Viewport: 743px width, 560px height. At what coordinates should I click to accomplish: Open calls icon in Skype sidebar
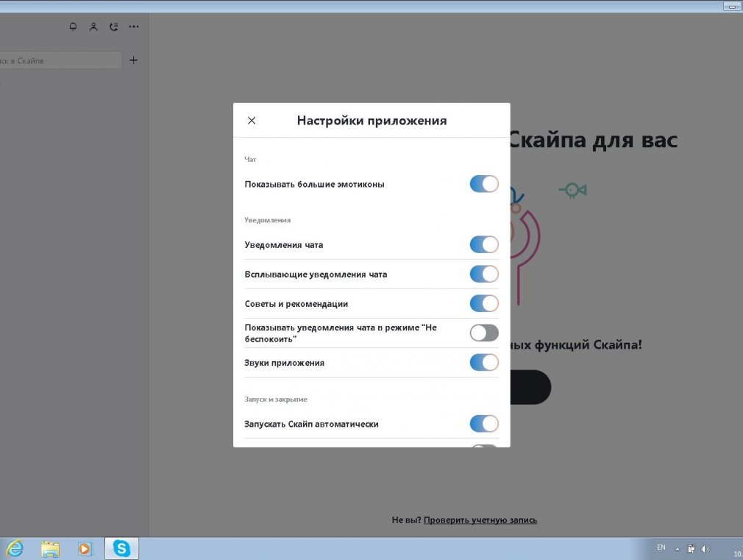pos(114,26)
